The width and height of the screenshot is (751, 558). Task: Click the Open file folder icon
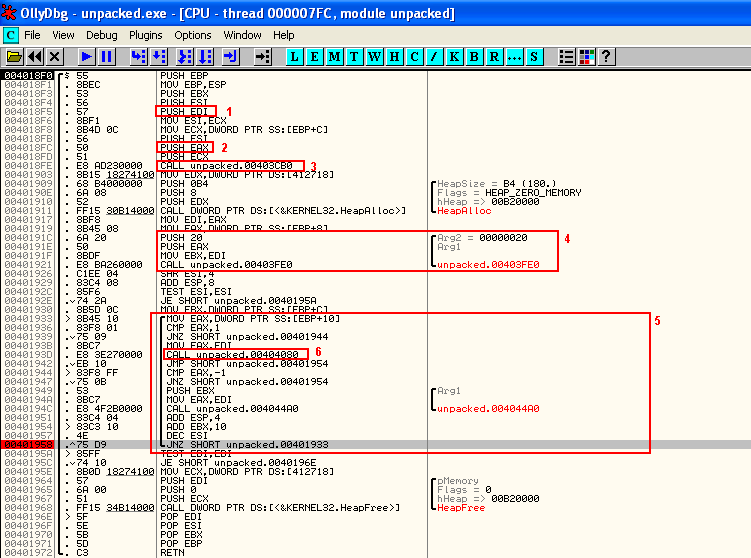pyautogui.click(x=15, y=57)
